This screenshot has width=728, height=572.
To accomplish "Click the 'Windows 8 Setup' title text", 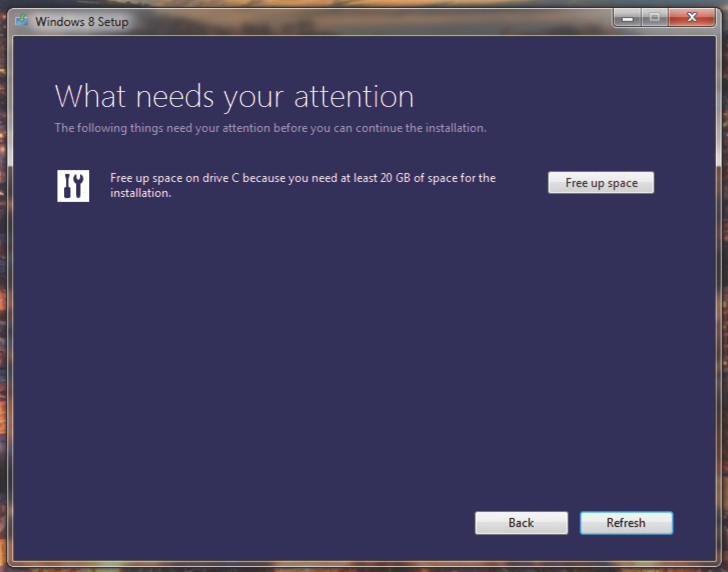I will pyautogui.click(x=82, y=22).
